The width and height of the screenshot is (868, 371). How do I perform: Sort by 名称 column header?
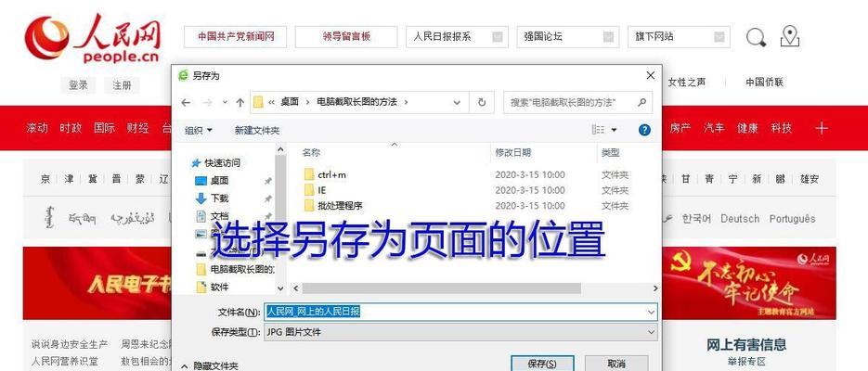(311, 153)
